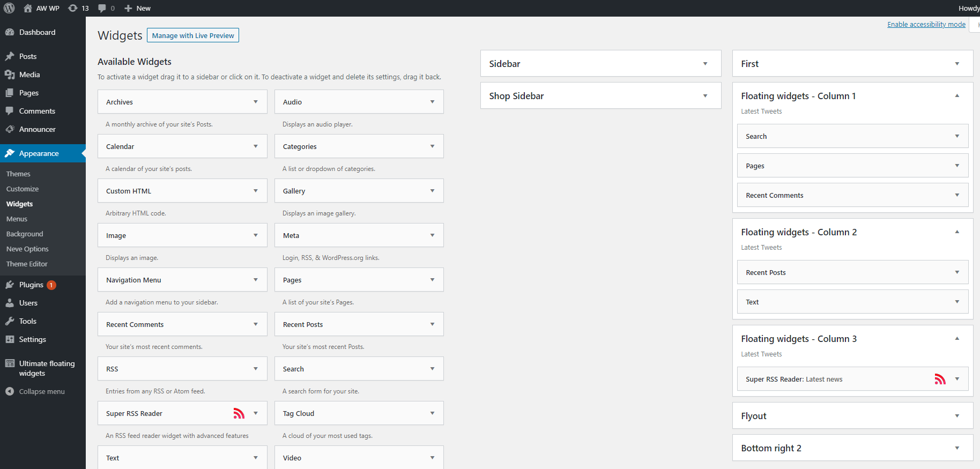The width and height of the screenshot is (980, 469).
Task: Click the Plugins update badge showing 1
Action: [x=51, y=285]
